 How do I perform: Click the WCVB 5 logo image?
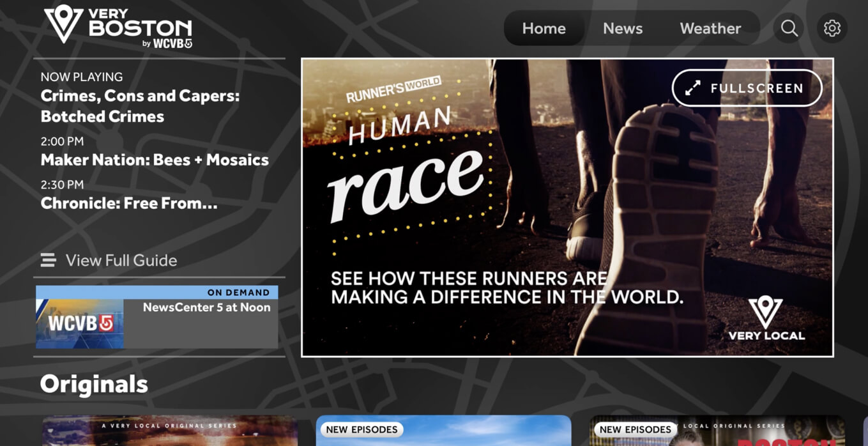[80, 323]
